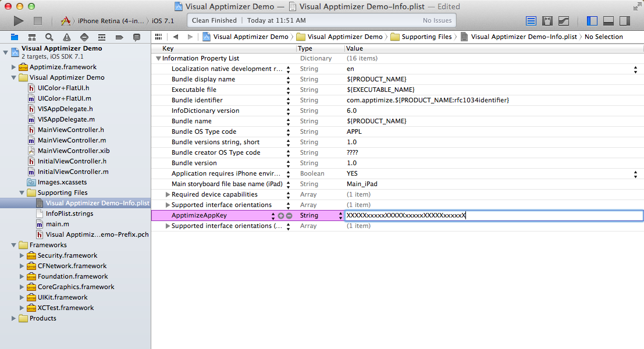Toggle the Navigator pane visibility
644x349 pixels.
pos(592,21)
